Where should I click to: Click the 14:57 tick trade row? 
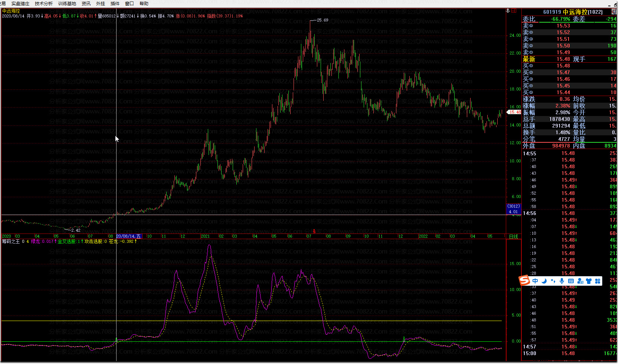pyautogui.click(x=569, y=347)
